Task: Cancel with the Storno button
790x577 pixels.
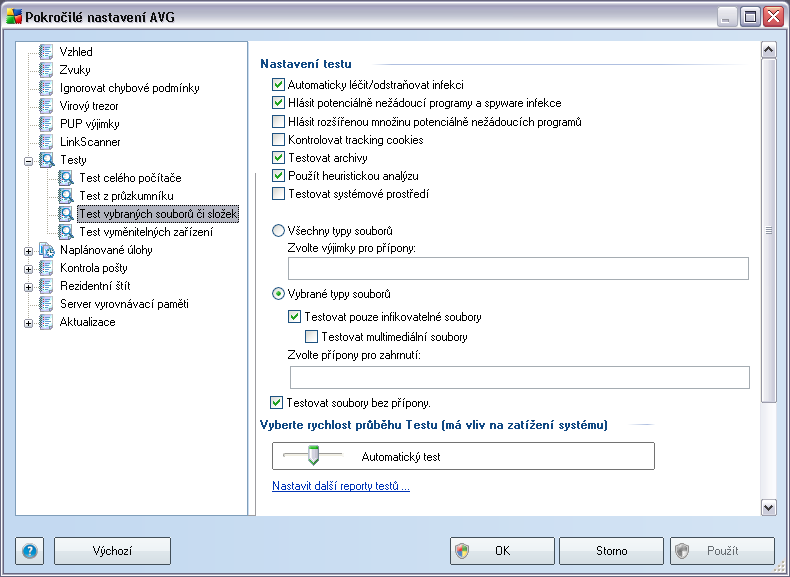Action: point(611,551)
